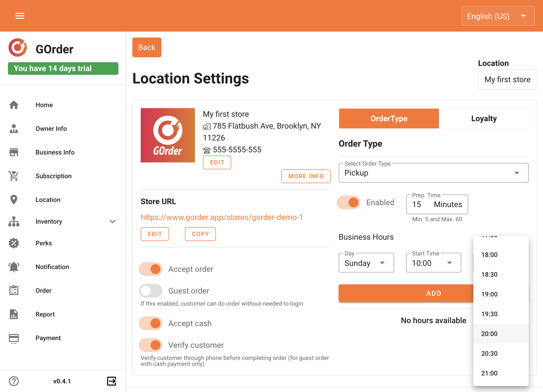This screenshot has width=543, height=392.
Task: Toggle the Accept order switch
Action: [151, 269]
